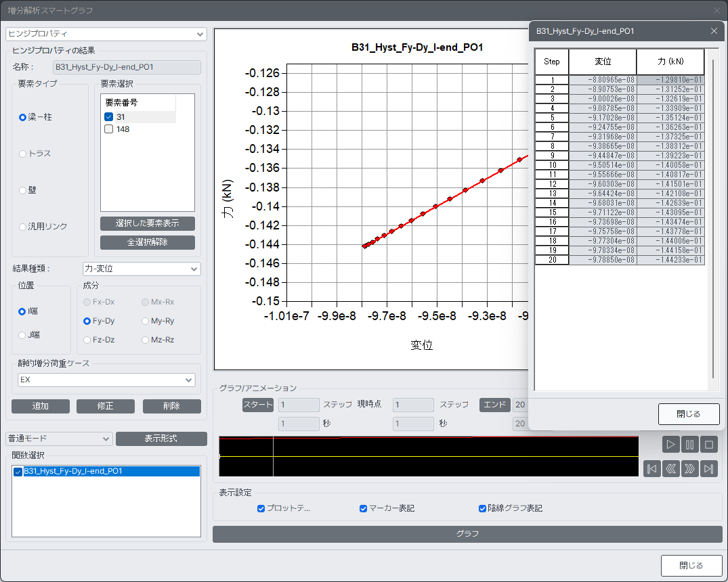Click the 要素番号 list header
Image resolution: width=728 pixels, height=582 pixels.
138,103
